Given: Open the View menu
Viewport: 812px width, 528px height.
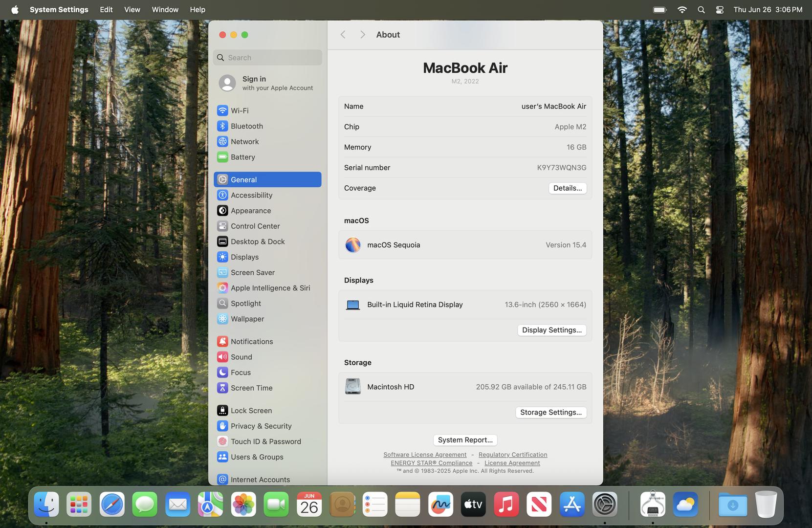Looking at the screenshot, I should tap(132, 10).
